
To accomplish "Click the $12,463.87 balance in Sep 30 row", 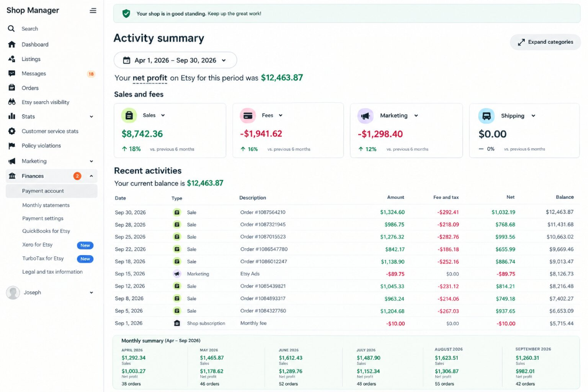I will tap(559, 212).
